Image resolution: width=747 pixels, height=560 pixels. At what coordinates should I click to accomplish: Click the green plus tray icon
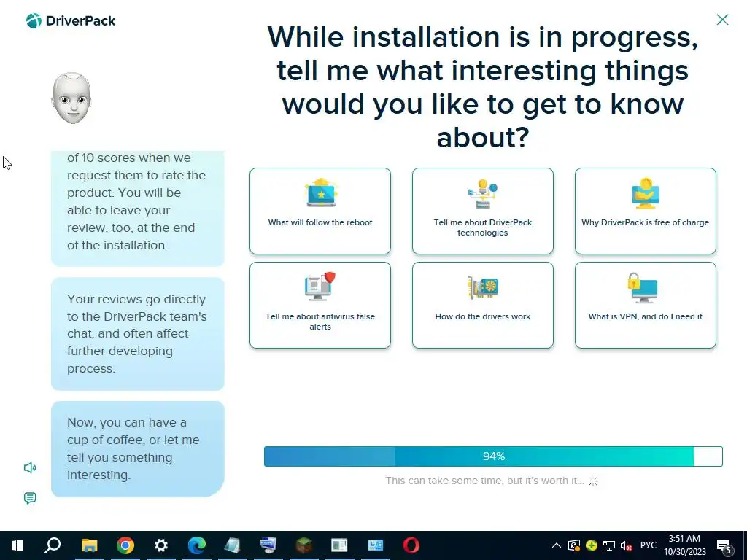[x=592, y=545]
